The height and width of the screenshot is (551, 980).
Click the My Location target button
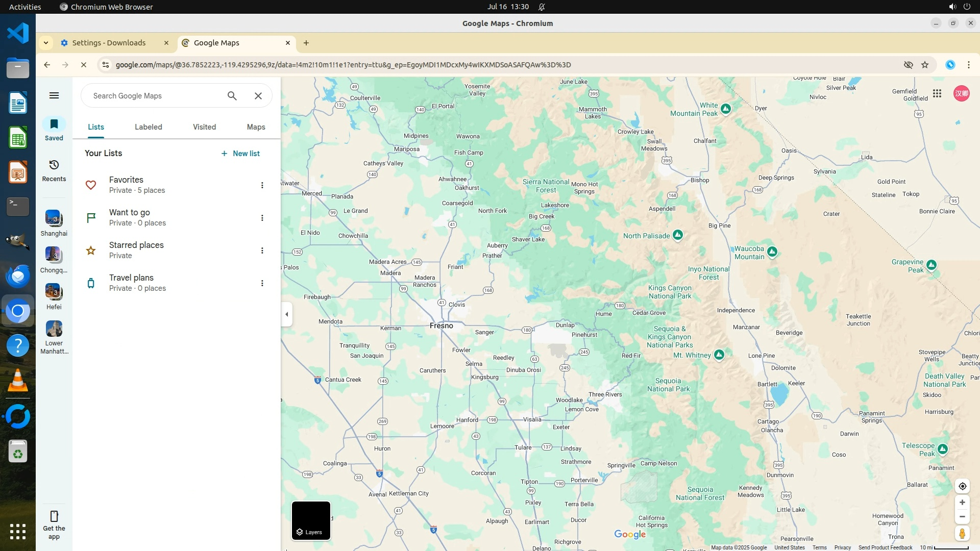[962, 486]
